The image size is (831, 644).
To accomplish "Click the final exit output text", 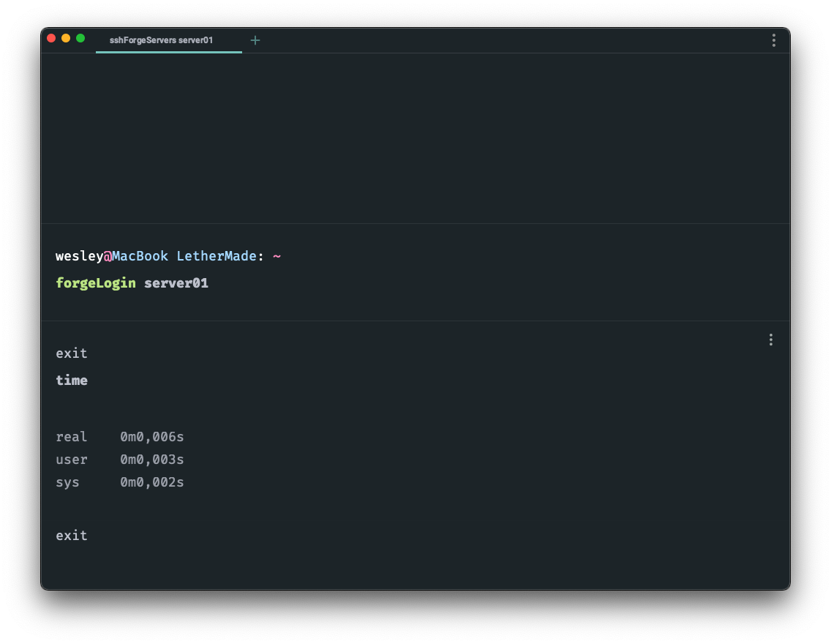I will [71, 535].
